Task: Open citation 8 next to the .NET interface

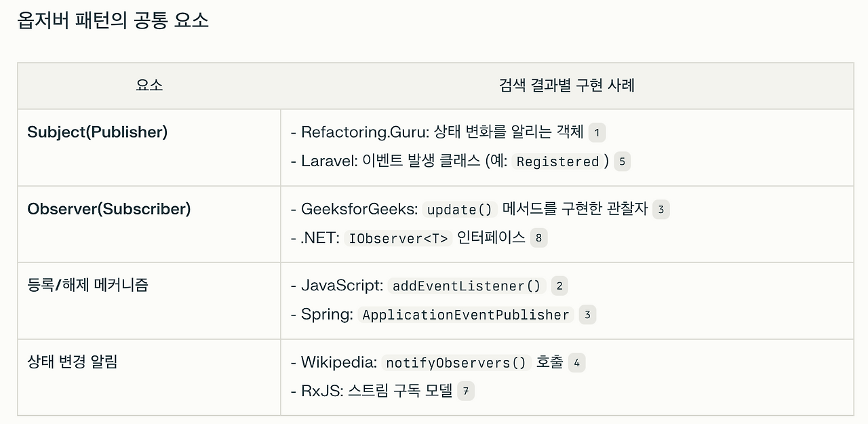Action: point(538,238)
